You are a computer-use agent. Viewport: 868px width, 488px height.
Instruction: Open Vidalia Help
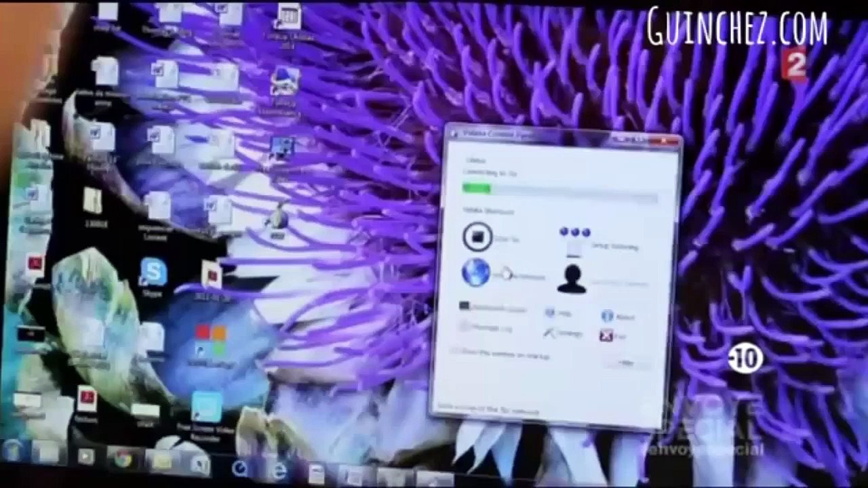[558, 313]
